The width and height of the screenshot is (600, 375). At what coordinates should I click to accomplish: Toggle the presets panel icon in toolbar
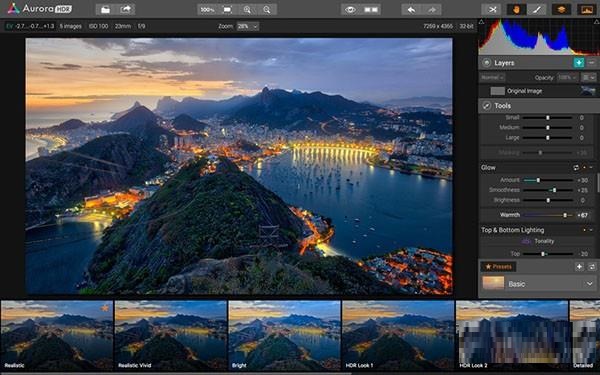(x=587, y=10)
